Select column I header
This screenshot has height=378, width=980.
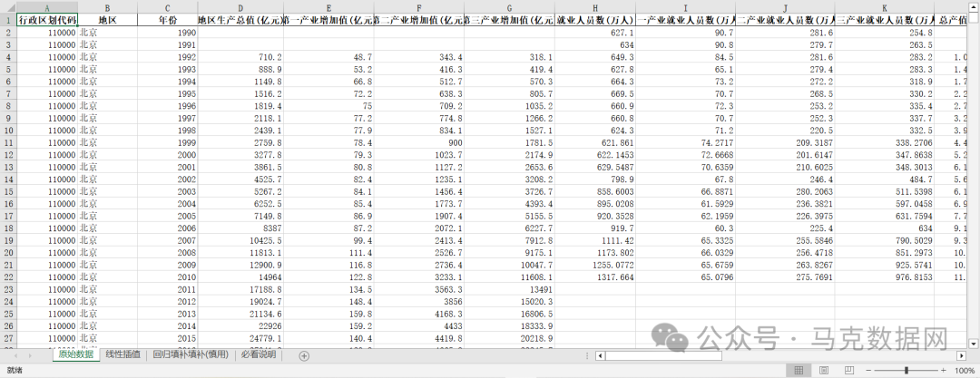point(686,7)
